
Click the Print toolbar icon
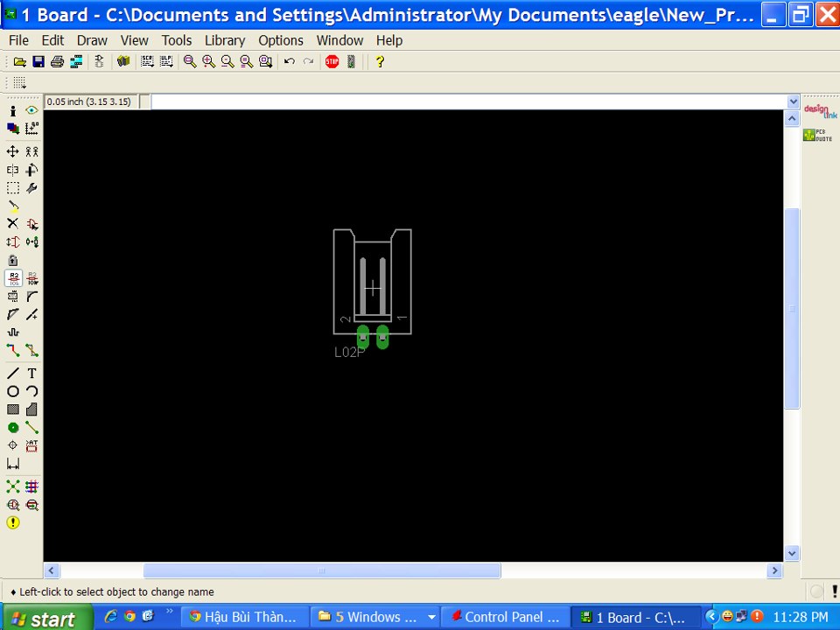58,61
